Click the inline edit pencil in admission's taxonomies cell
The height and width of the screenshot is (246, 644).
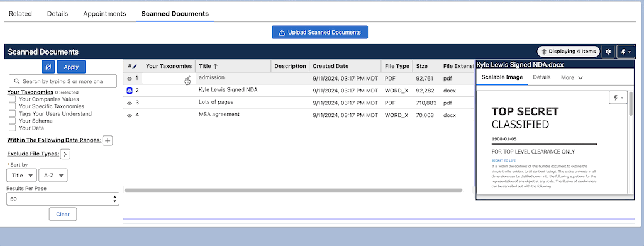pyautogui.click(x=187, y=78)
